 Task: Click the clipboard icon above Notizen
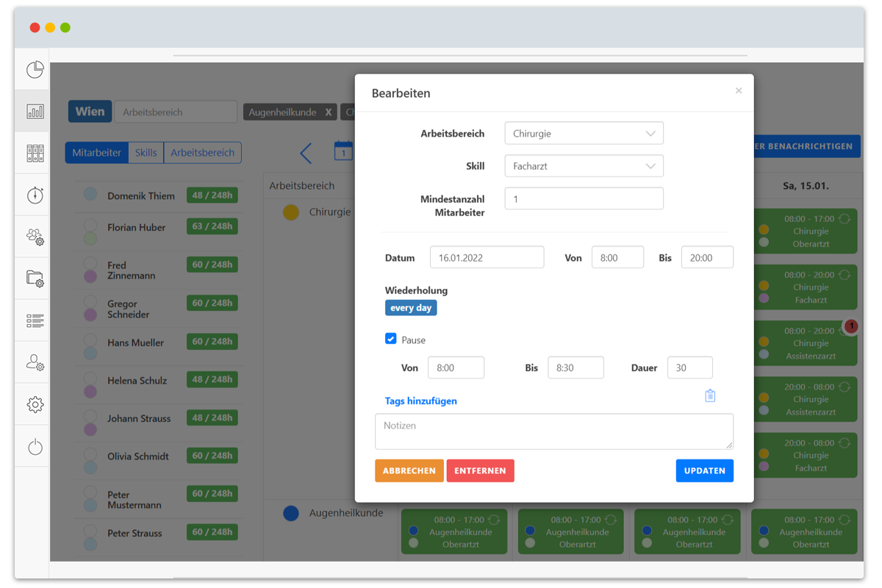(710, 395)
